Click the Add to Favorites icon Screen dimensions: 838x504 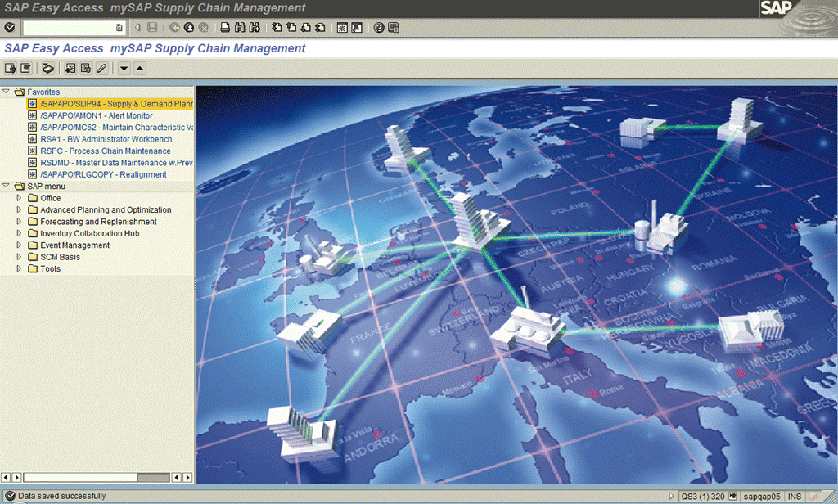70,68
